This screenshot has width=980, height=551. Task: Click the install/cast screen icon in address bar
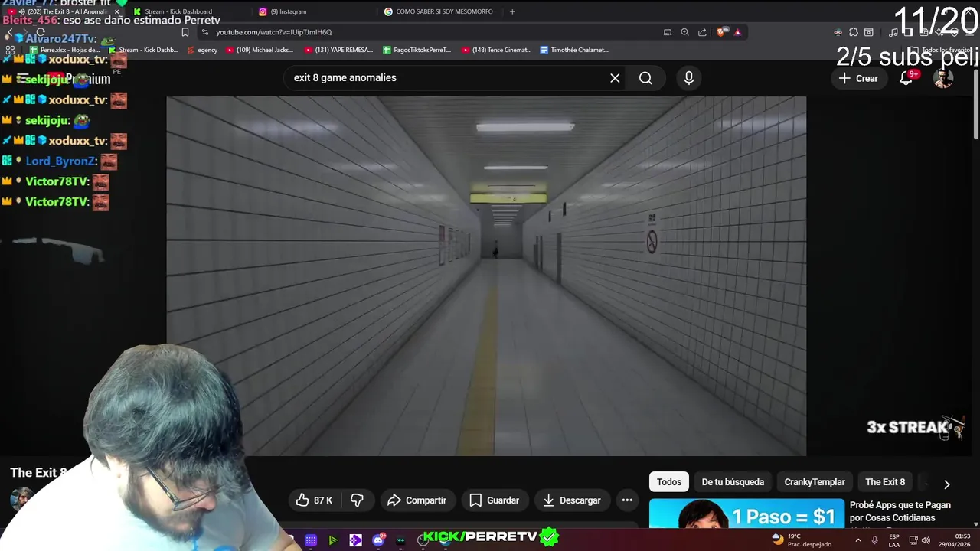pyautogui.click(x=668, y=32)
